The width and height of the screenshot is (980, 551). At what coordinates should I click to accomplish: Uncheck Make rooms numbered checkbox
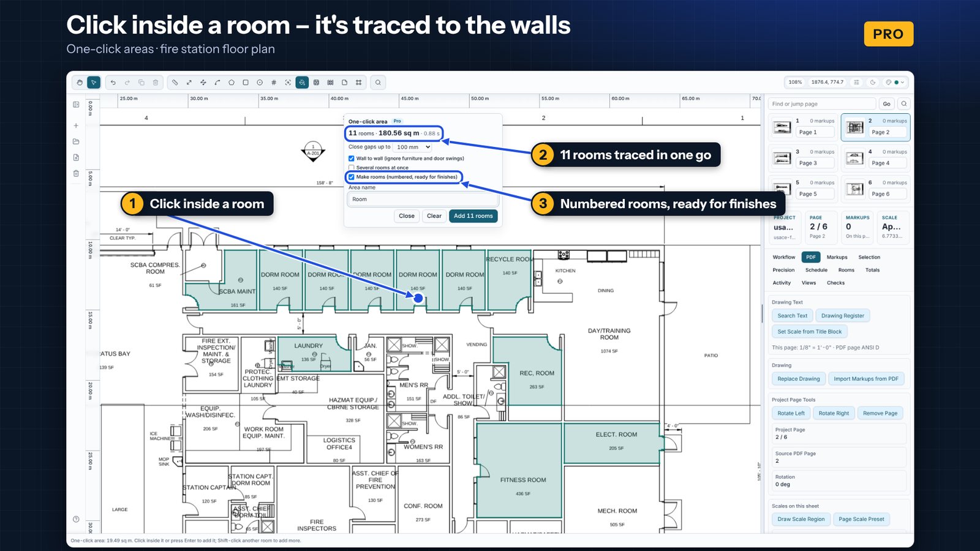tap(352, 177)
